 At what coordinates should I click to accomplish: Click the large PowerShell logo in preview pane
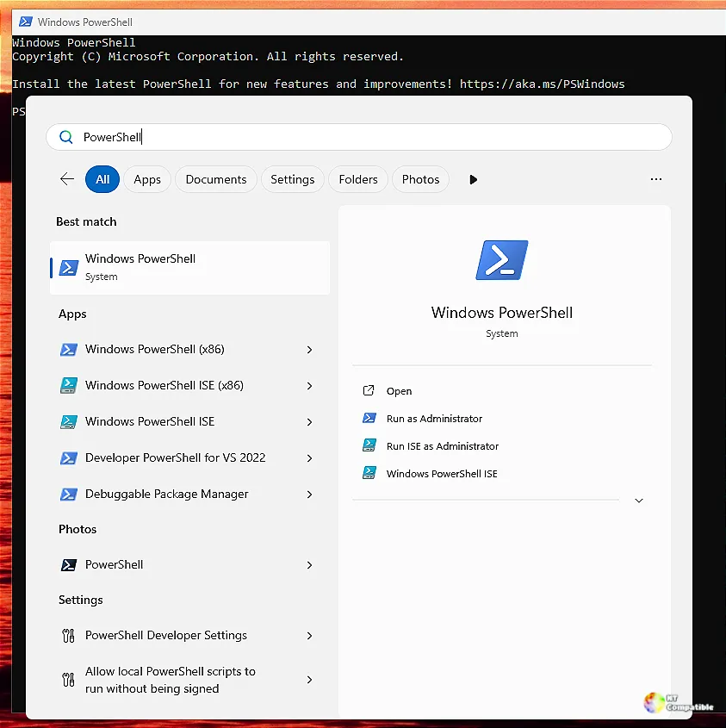coord(502,260)
